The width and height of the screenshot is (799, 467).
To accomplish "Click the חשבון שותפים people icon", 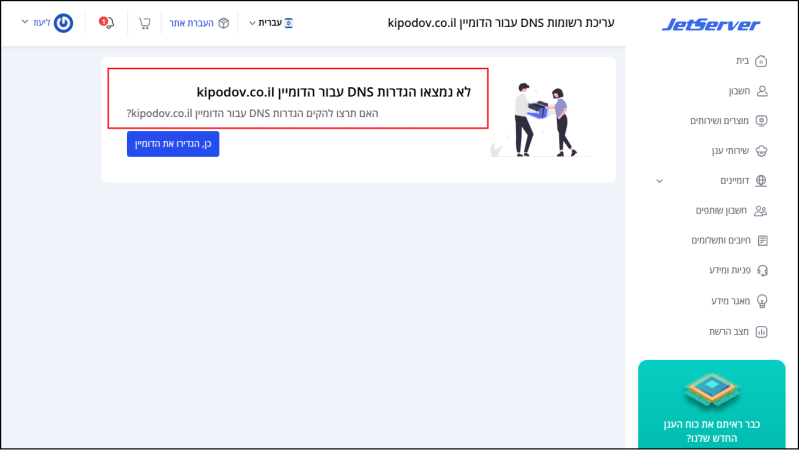I will pos(760,211).
